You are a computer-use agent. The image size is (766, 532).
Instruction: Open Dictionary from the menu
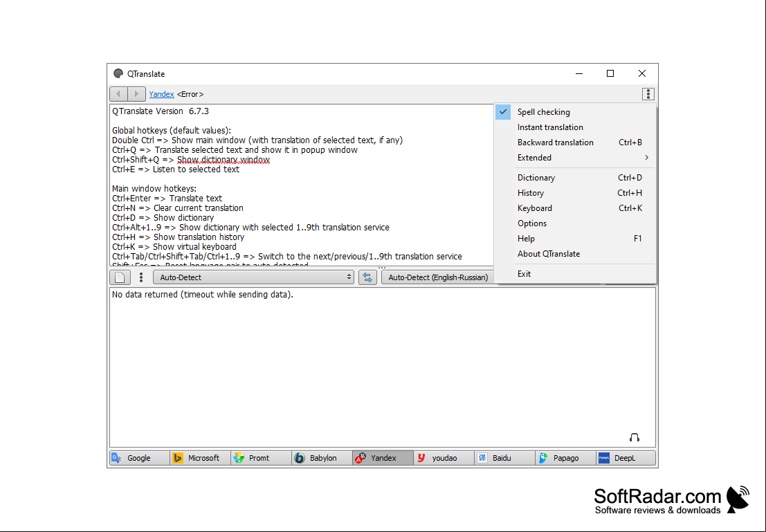point(575,177)
